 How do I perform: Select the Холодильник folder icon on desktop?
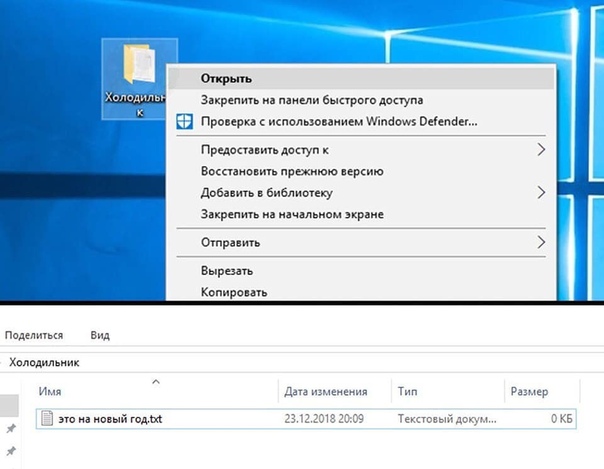138,66
